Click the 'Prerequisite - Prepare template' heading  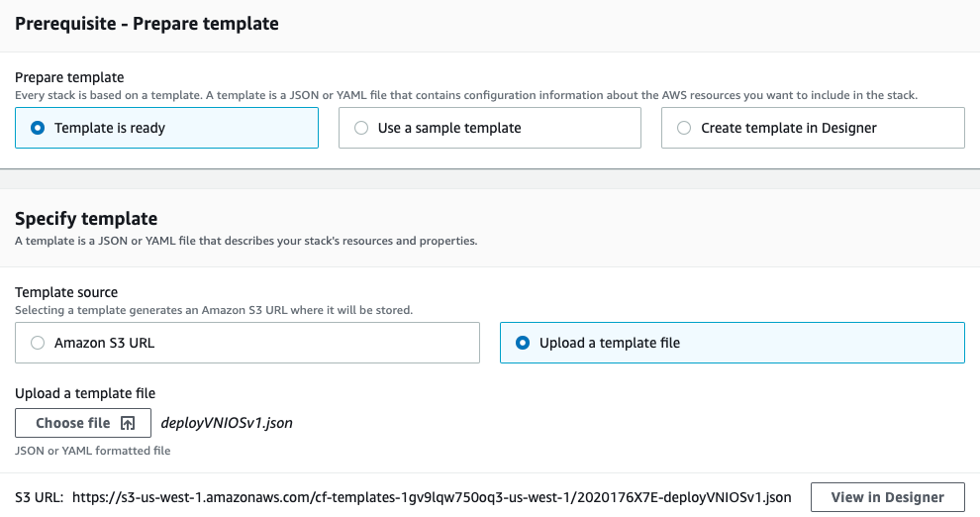(x=147, y=24)
